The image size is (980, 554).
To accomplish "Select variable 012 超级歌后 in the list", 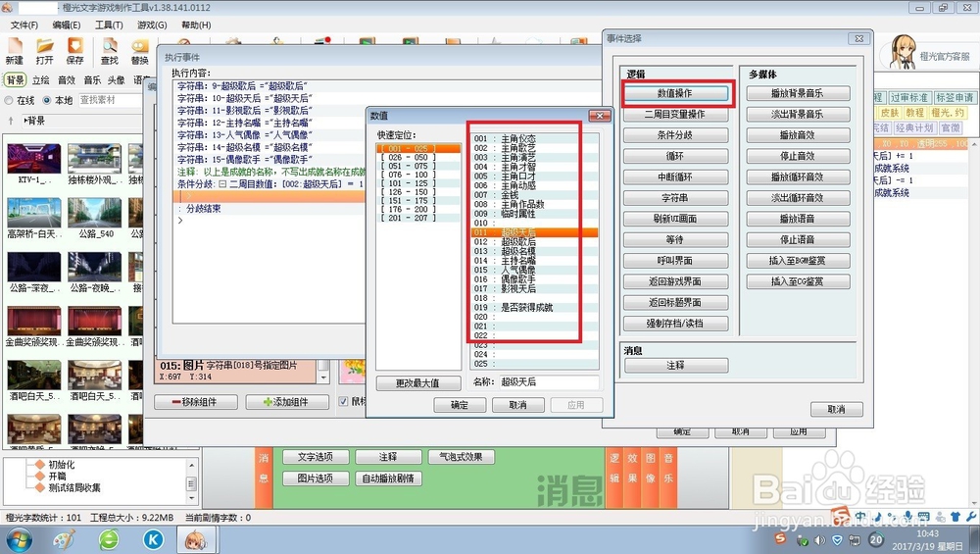I will pos(534,242).
